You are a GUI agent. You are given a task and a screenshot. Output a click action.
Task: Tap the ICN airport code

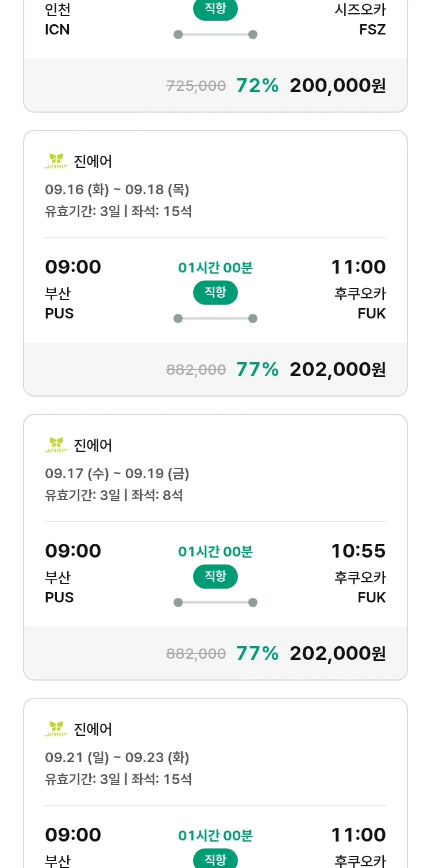[x=57, y=29]
